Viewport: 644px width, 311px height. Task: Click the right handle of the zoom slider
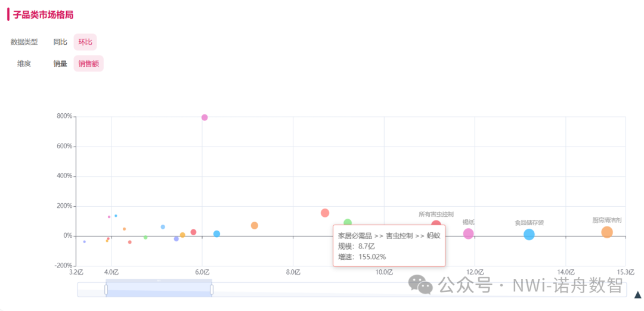pyautogui.click(x=212, y=290)
